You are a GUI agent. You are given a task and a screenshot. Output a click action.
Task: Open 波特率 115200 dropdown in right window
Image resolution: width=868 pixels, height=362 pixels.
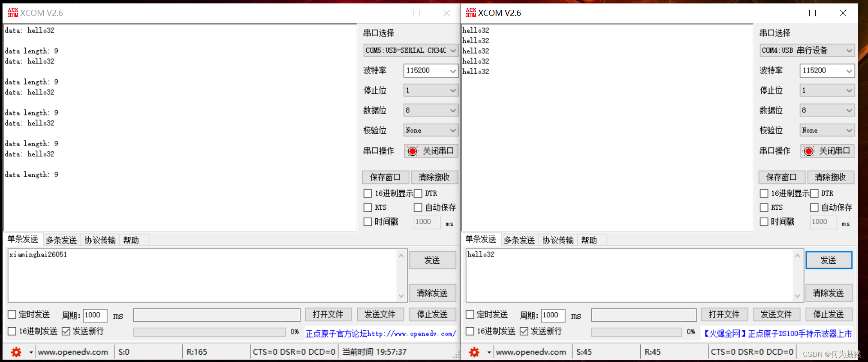click(x=827, y=70)
